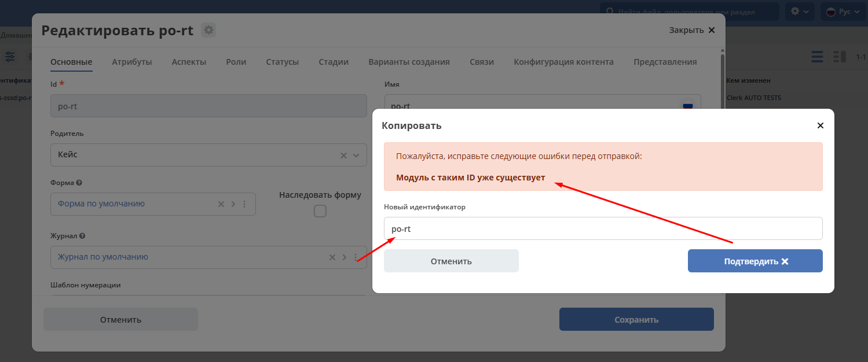Click the 'Новый идентификатор' input field
This screenshot has height=362, width=868.
[603, 228]
